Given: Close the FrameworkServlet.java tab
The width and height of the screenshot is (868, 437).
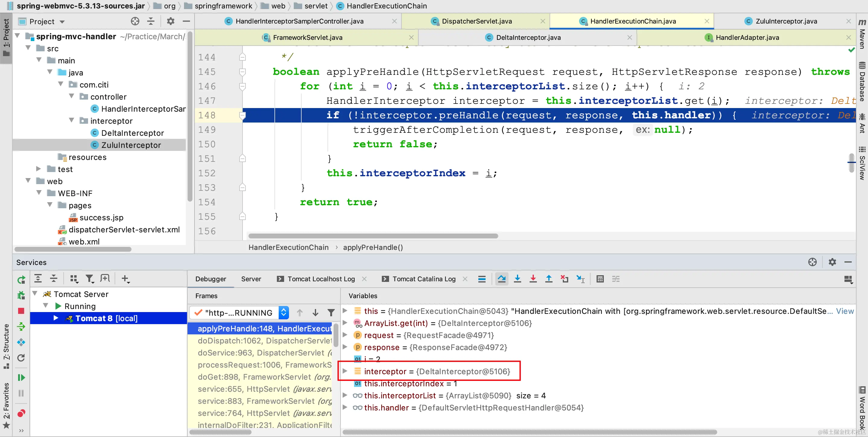Looking at the screenshot, I should tap(411, 37).
